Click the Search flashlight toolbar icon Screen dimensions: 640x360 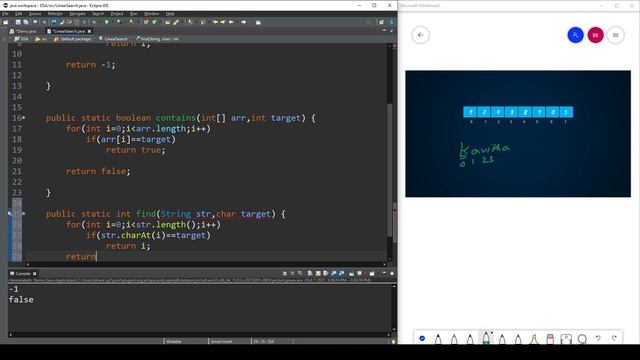pos(176,22)
